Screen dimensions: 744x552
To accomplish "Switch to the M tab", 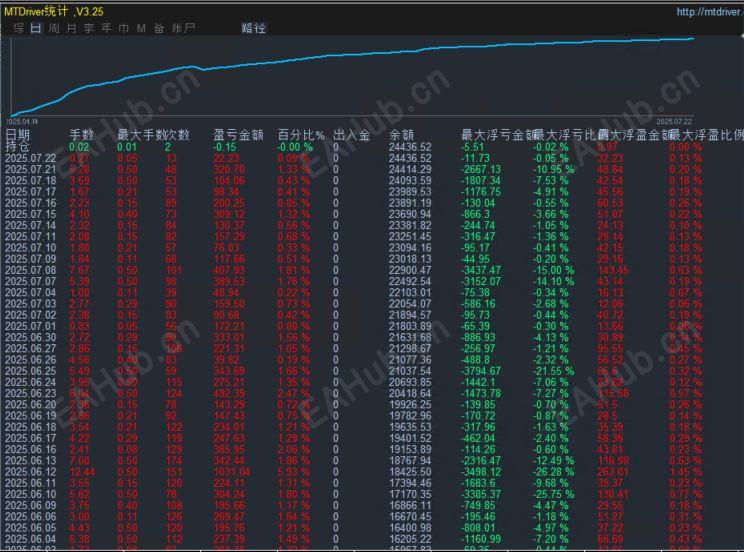I will click(x=141, y=28).
